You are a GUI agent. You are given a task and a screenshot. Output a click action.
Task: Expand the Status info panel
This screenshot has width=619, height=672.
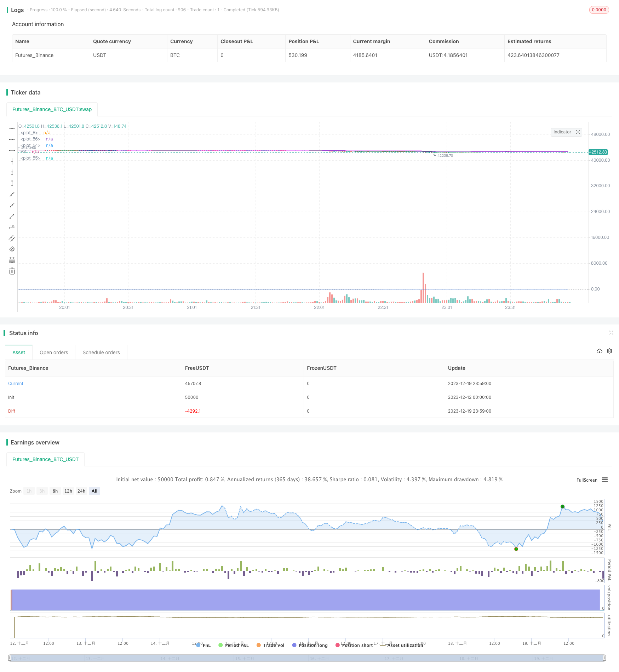click(x=611, y=333)
